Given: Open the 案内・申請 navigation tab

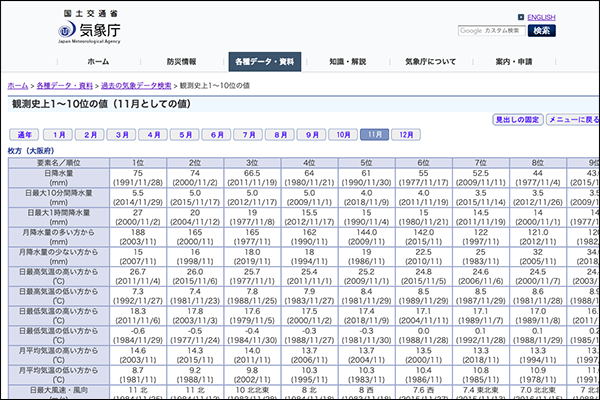Looking at the screenshot, I should 514,62.
